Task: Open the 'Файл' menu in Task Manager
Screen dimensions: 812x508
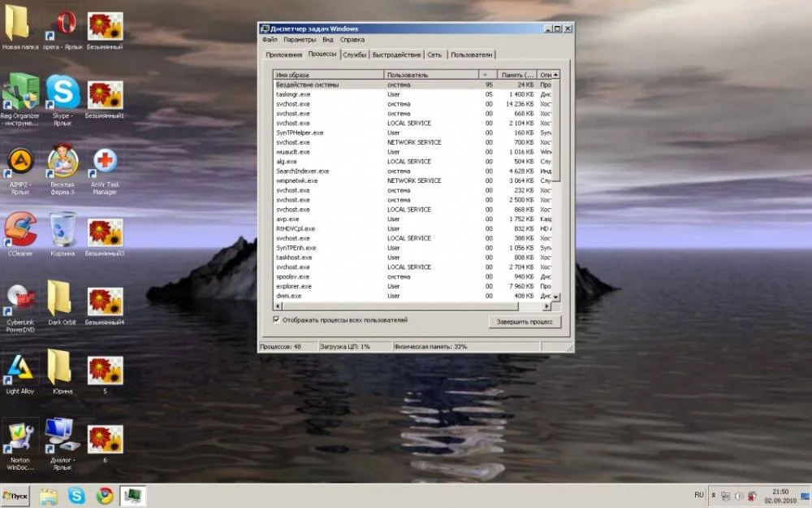Action: coord(270,39)
